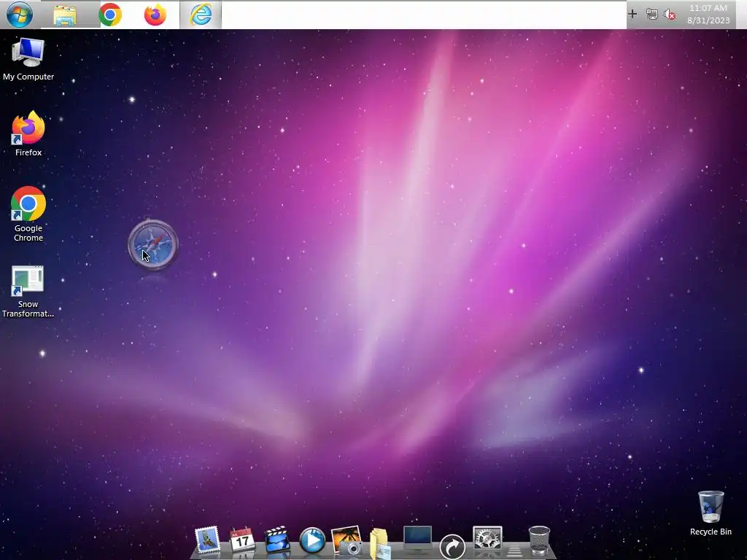This screenshot has height=560, width=747.
Task: Open Mail stamp icon in dock
Action: click(208, 540)
